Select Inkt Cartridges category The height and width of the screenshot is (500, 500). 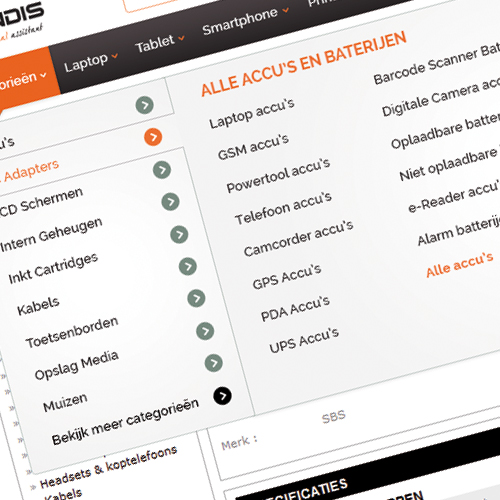pyautogui.click(x=53, y=268)
